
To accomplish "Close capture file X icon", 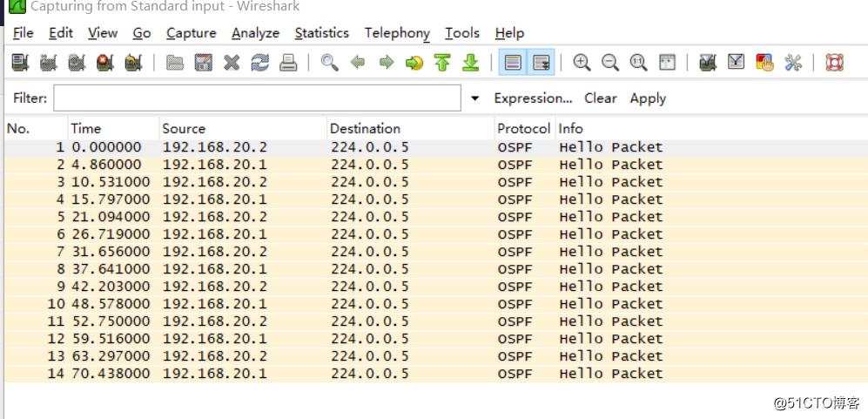I will coord(232,63).
